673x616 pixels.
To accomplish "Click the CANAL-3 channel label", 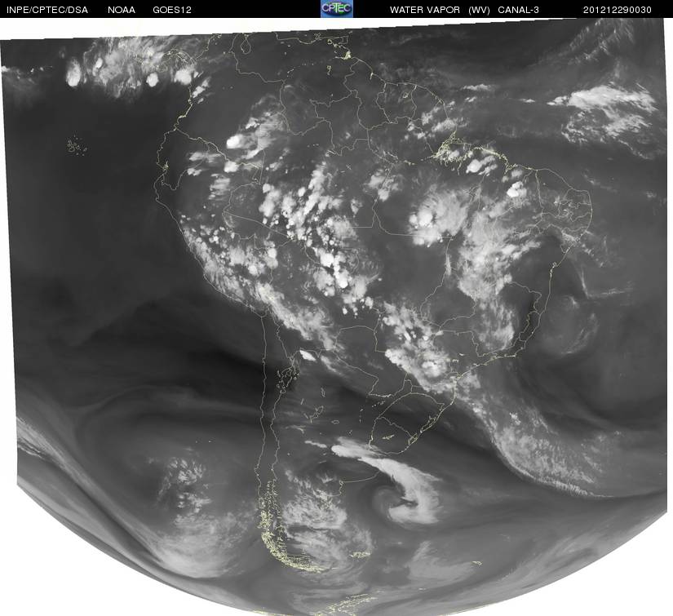I will pyautogui.click(x=518, y=10).
